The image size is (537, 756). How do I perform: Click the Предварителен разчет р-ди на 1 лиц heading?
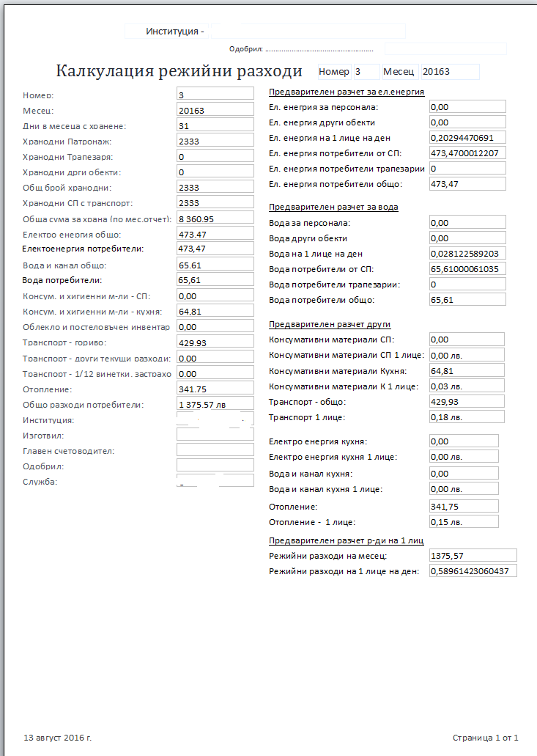347,540
